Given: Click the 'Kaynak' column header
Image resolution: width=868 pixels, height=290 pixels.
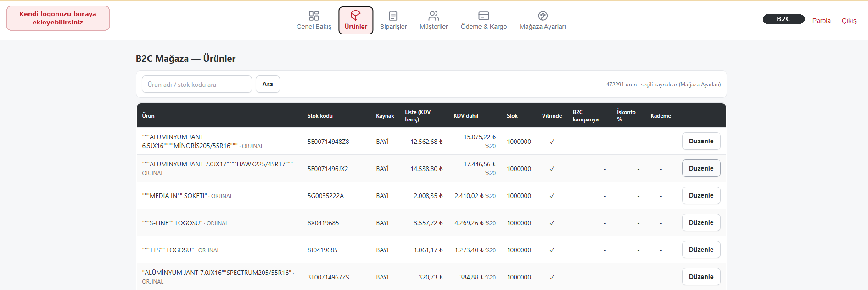Looking at the screenshot, I should tap(385, 116).
